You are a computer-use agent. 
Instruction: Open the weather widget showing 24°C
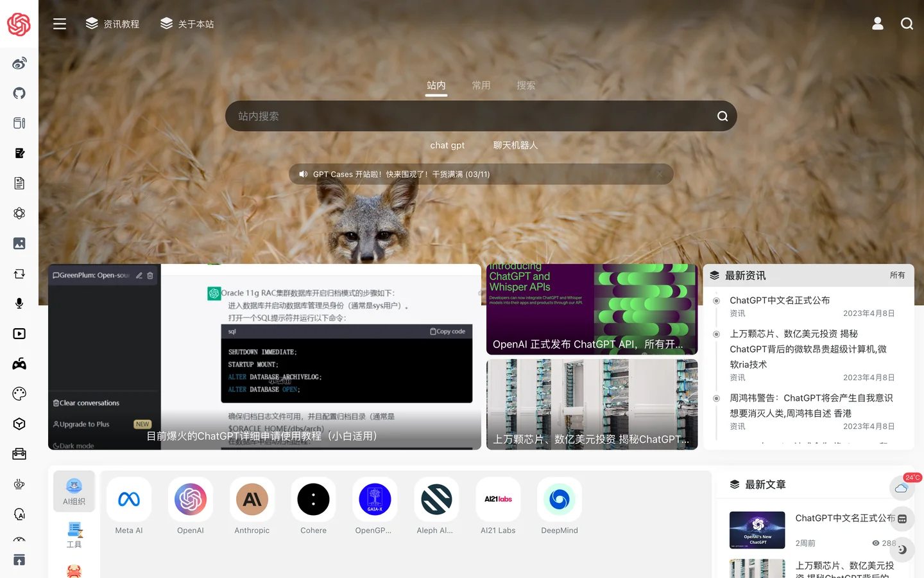(x=902, y=488)
